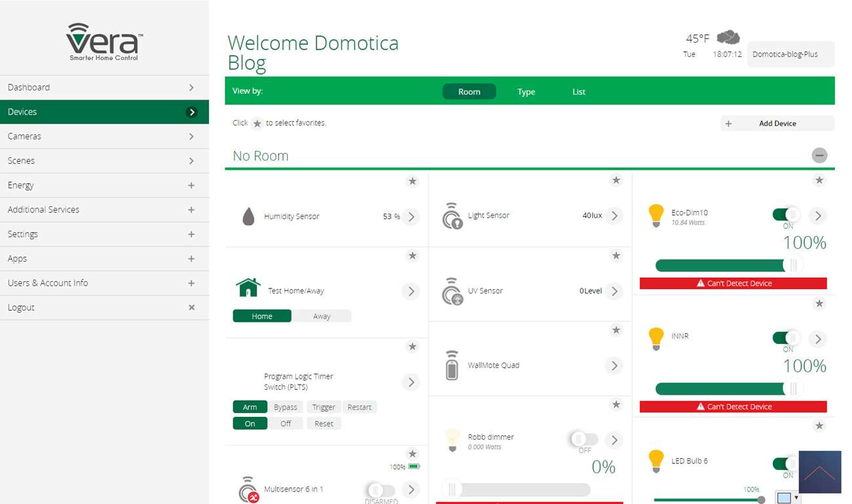
Task: Click the UV Sensor device icon
Action: 452,291
